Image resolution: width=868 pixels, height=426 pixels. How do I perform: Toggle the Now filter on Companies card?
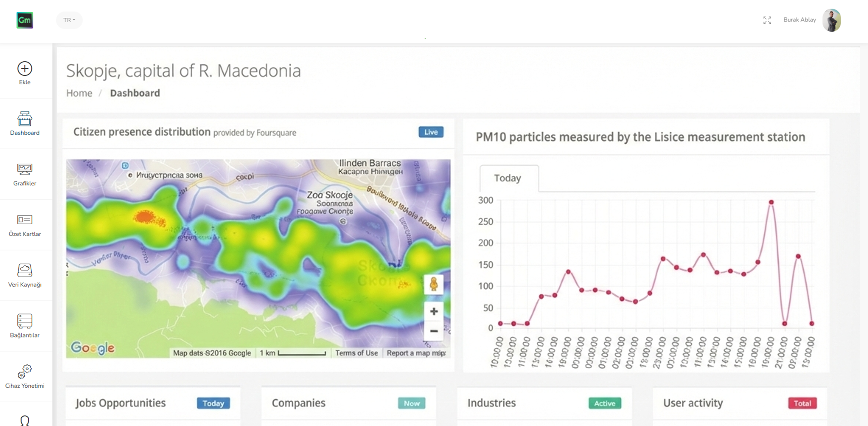[x=412, y=403]
